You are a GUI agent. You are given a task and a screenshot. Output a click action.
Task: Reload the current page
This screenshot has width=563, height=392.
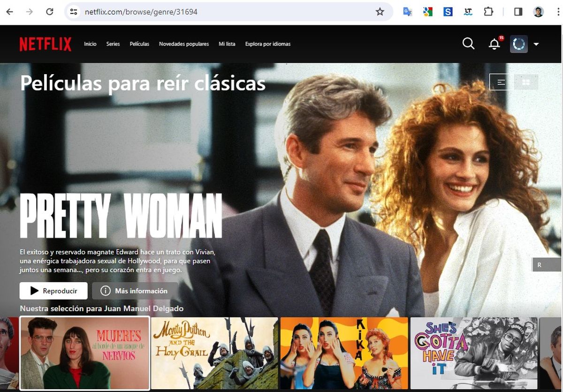[x=49, y=11]
